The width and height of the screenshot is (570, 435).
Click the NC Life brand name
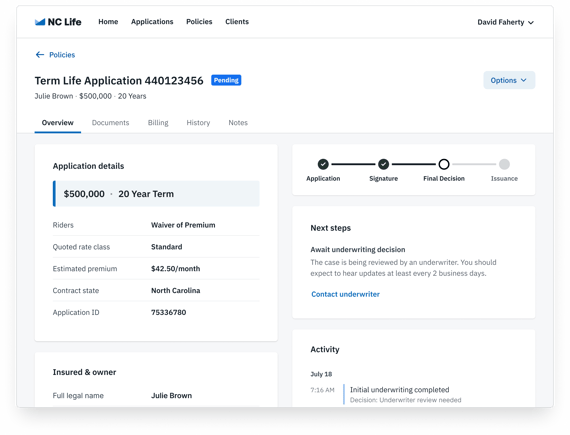point(64,22)
